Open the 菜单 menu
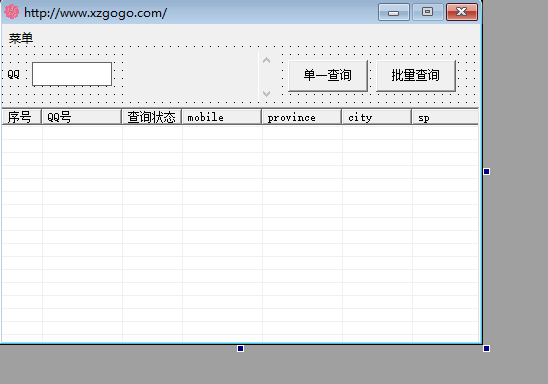 (x=21, y=38)
